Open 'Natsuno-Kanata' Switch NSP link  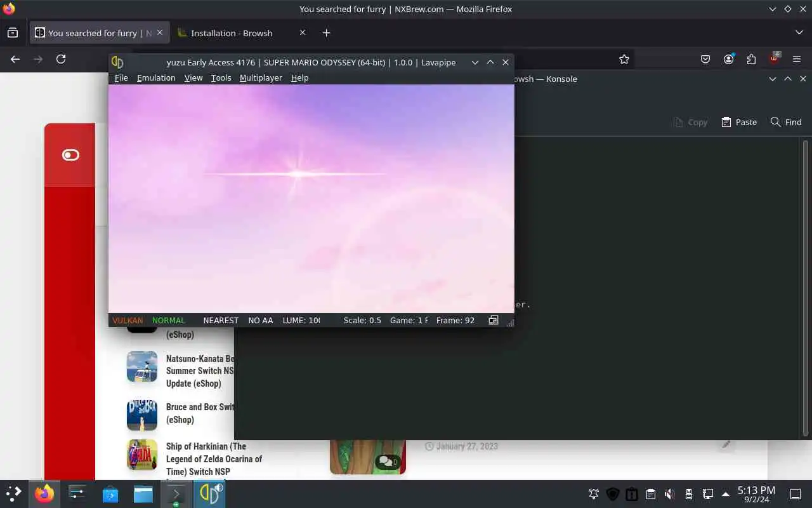pos(200,371)
